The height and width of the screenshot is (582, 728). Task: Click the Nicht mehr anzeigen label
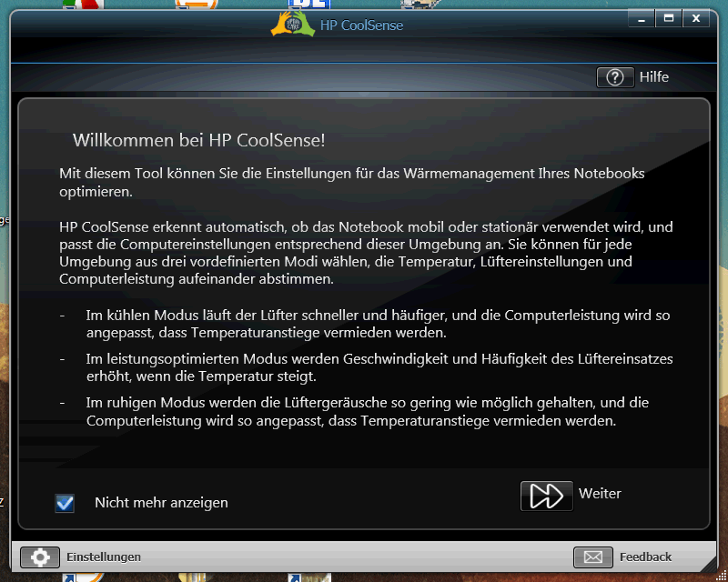161,503
